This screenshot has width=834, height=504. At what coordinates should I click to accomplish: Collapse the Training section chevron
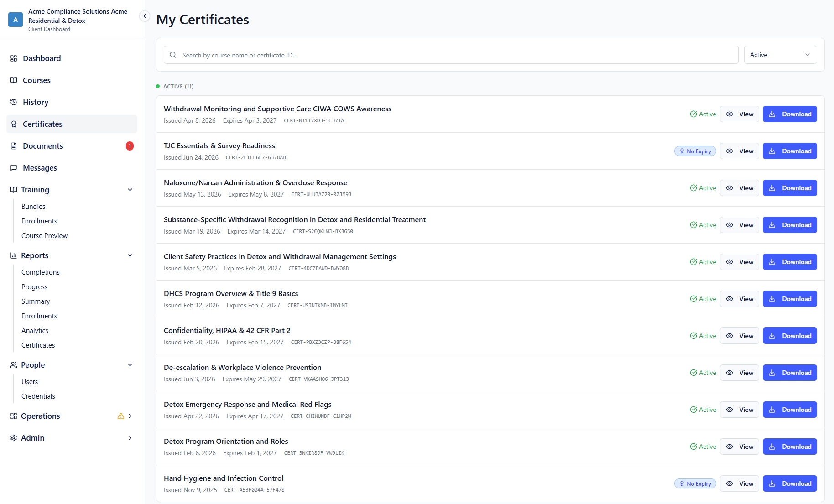point(130,190)
